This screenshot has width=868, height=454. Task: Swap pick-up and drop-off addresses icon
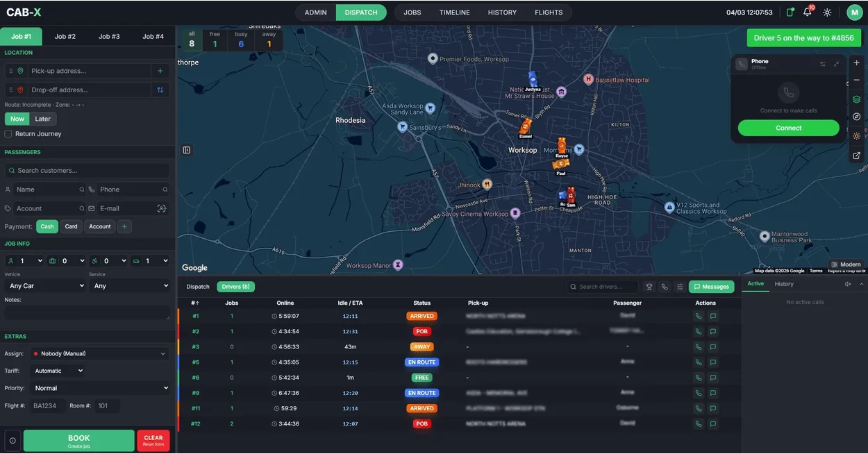coord(160,90)
